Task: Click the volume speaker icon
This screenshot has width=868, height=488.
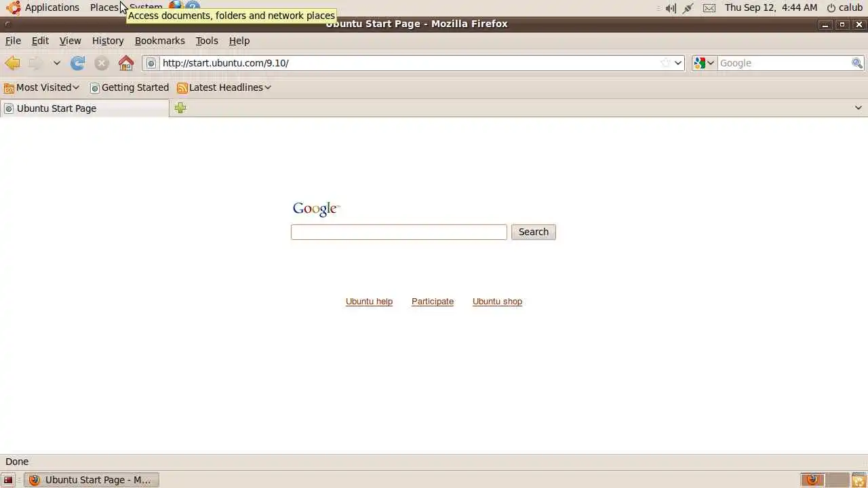Action: tap(671, 8)
